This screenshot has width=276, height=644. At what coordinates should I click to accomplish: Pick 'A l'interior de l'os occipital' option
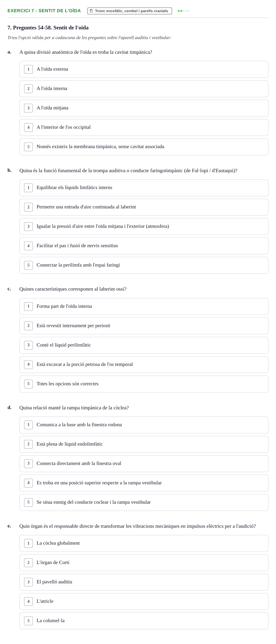(144, 127)
